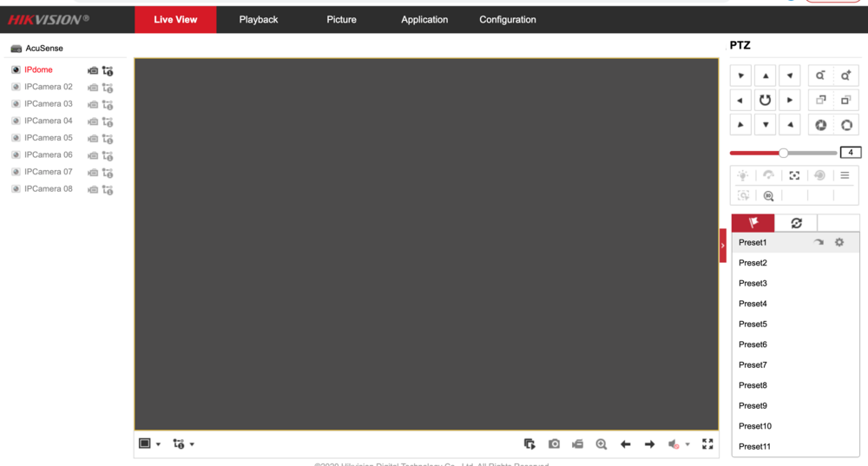Click the PTZ zoom in magnifier
868x466 pixels.
(x=846, y=75)
